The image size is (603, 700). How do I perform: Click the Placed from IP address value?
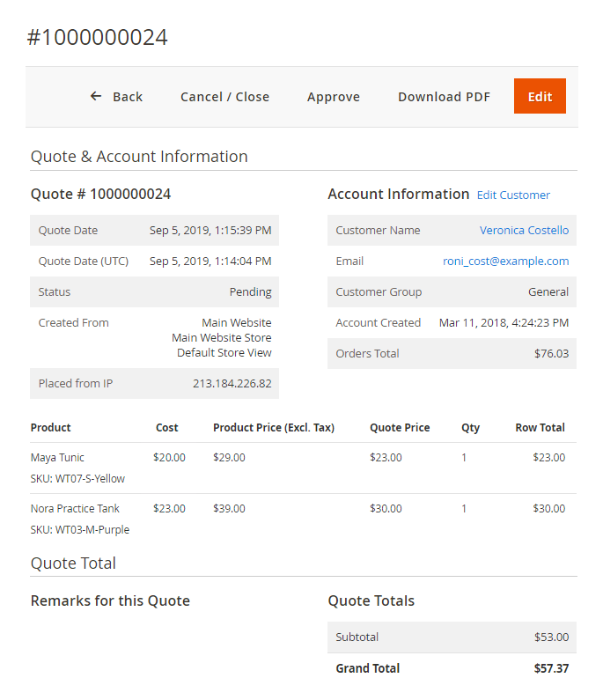(x=232, y=384)
